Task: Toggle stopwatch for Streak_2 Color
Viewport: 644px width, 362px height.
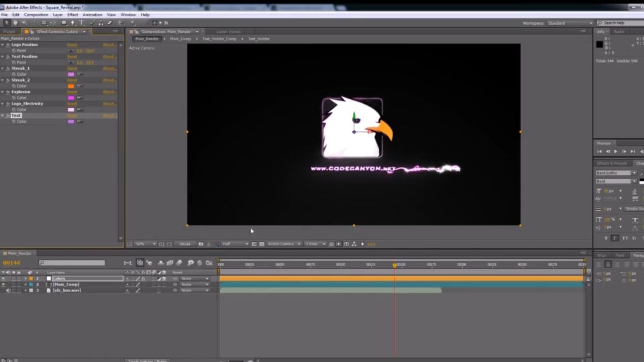Action: [13, 86]
